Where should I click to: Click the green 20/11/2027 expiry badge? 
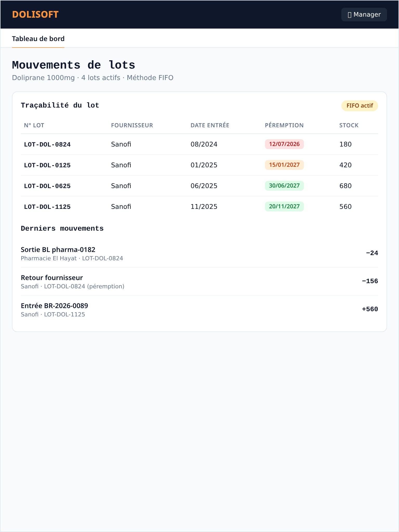284,207
